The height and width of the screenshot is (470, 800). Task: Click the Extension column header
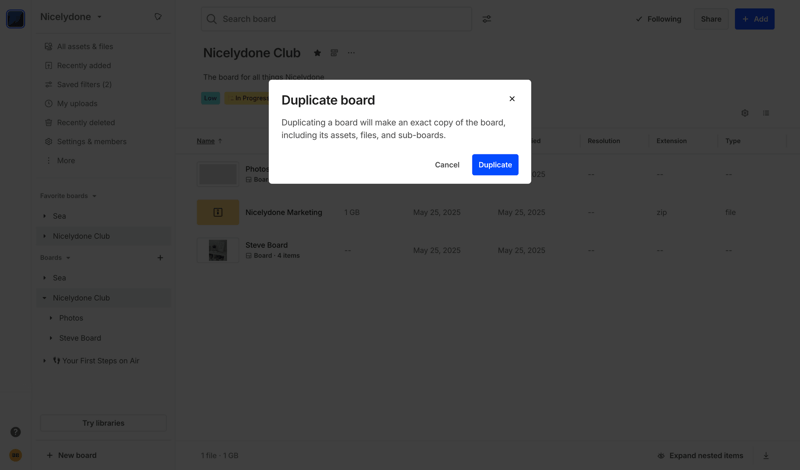671,141
